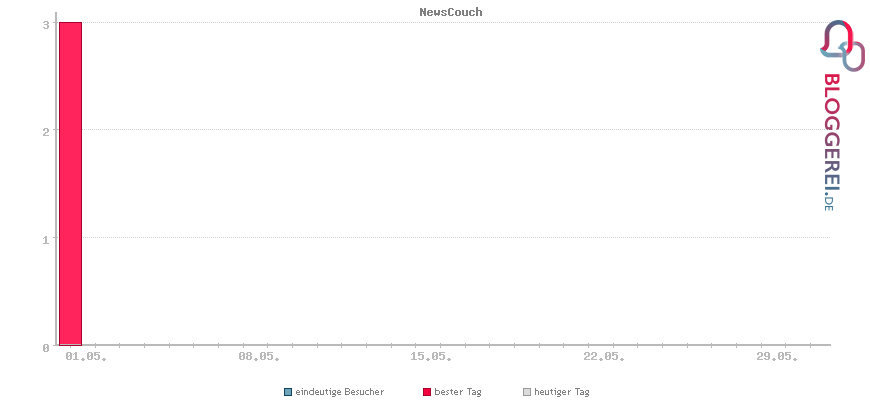Click the vertical BLOGGEREI.DE logo text
This screenshot has width=870, height=400.
tap(831, 143)
